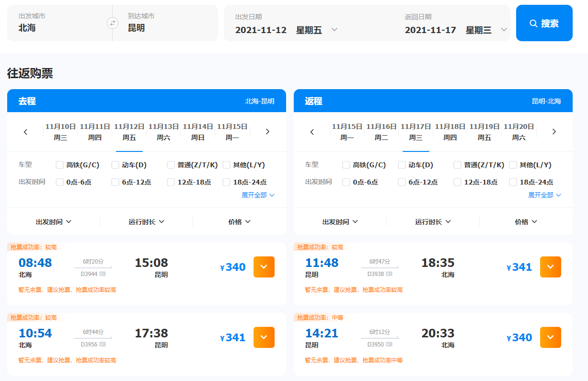Sort 去程 by 运行时长

tap(146, 221)
